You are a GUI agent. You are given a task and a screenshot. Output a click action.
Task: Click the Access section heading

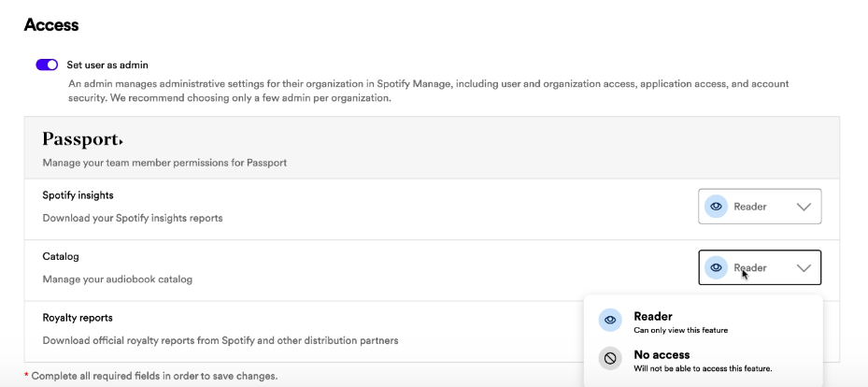[51, 25]
